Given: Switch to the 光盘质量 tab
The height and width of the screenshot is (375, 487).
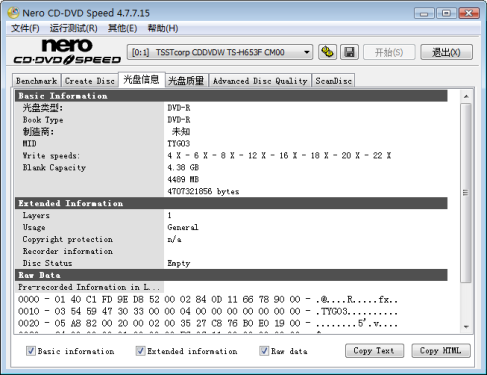Looking at the screenshot, I should point(186,81).
